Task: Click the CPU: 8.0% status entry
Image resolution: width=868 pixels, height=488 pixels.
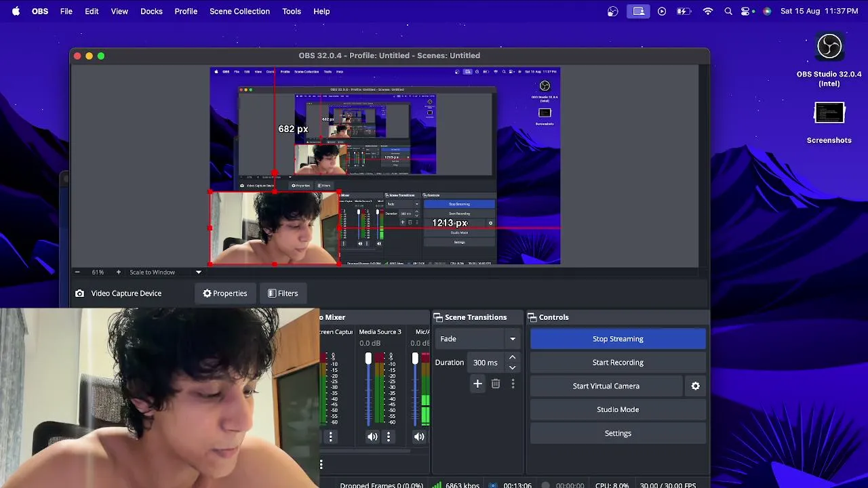Action: (612, 485)
